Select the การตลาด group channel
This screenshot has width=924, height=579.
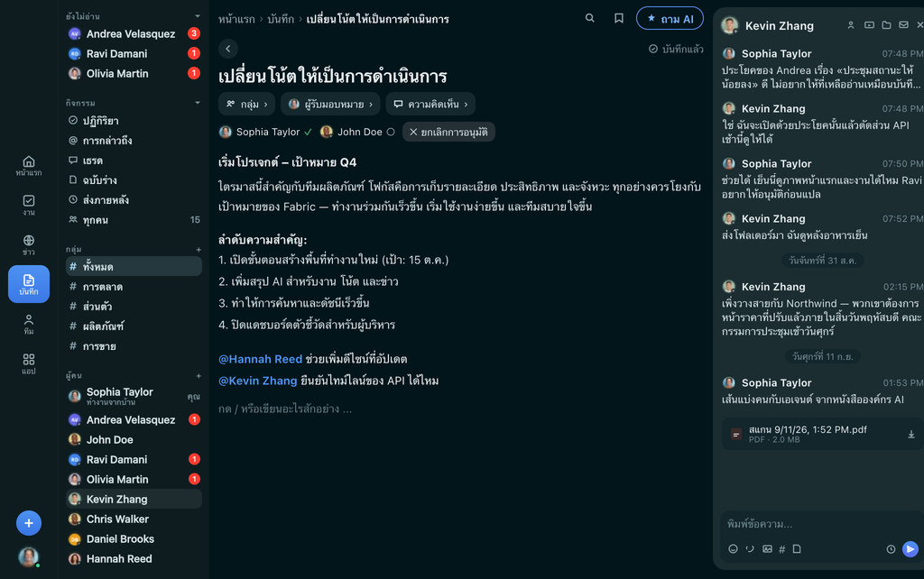click(134, 287)
